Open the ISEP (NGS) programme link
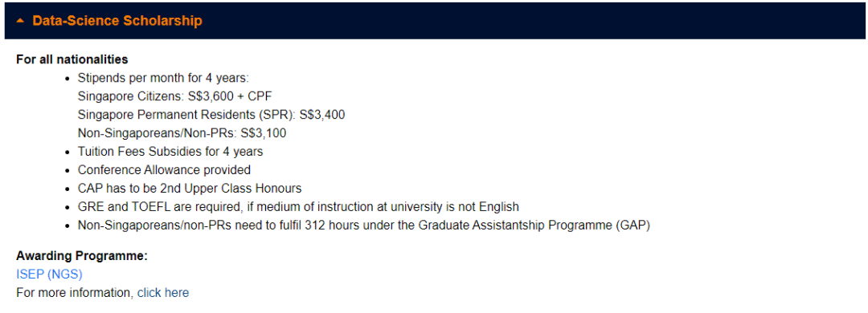The width and height of the screenshot is (868, 313). click(x=49, y=274)
